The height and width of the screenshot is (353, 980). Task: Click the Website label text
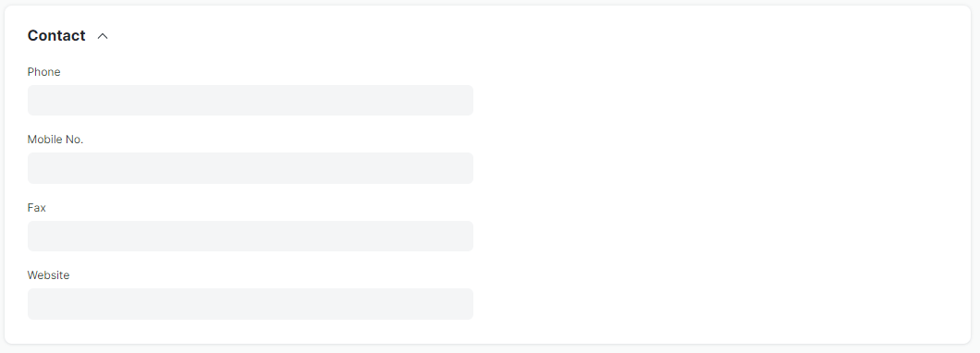[48, 274]
